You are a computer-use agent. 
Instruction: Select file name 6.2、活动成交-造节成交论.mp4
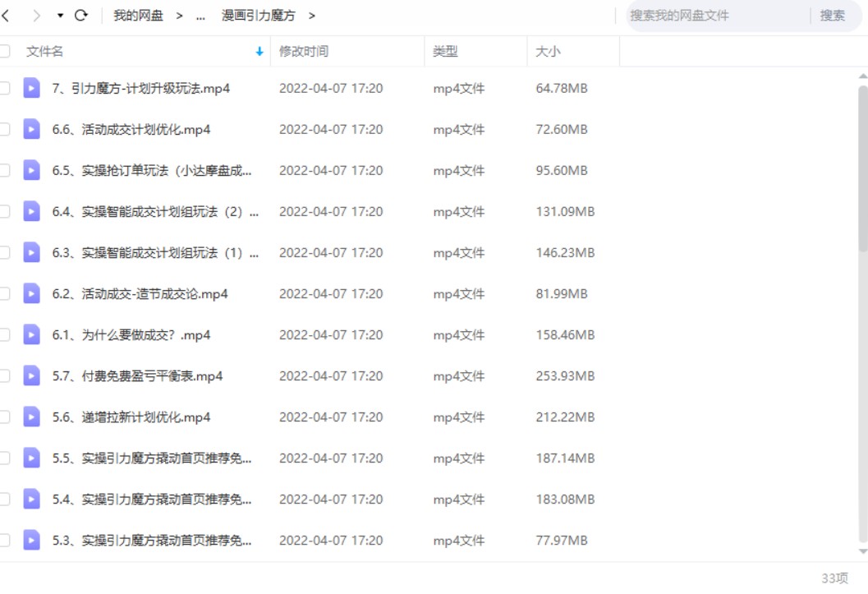(x=140, y=294)
